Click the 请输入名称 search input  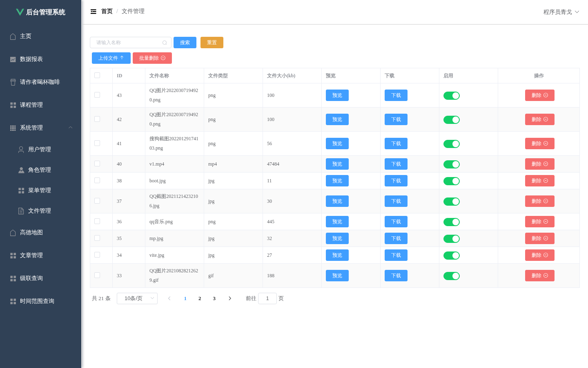(131, 43)
